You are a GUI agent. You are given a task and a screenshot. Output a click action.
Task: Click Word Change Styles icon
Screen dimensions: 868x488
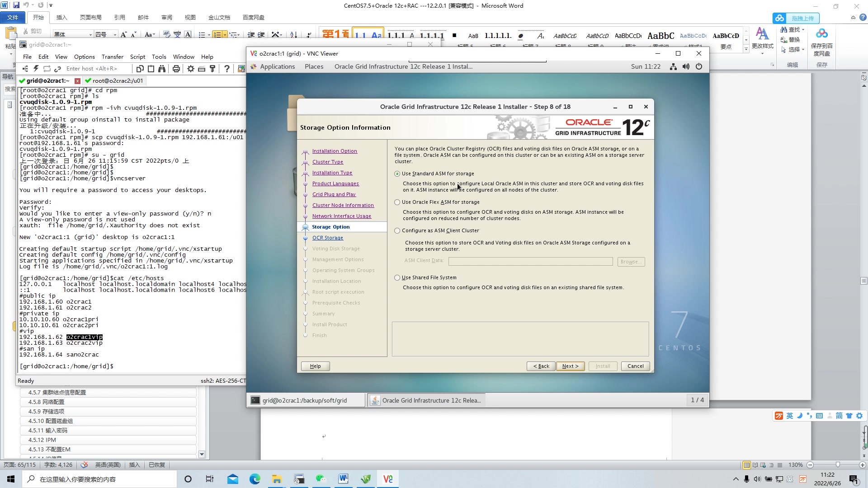(x=762, y=34)
